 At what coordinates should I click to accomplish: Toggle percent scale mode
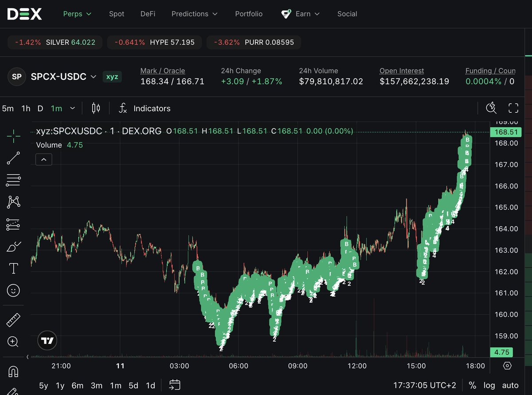473,385
